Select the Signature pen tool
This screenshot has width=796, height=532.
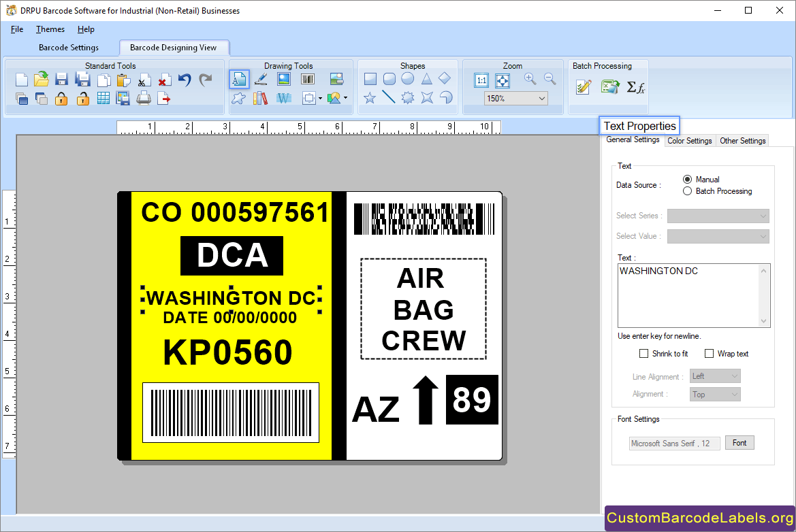(x=261, y=79)
